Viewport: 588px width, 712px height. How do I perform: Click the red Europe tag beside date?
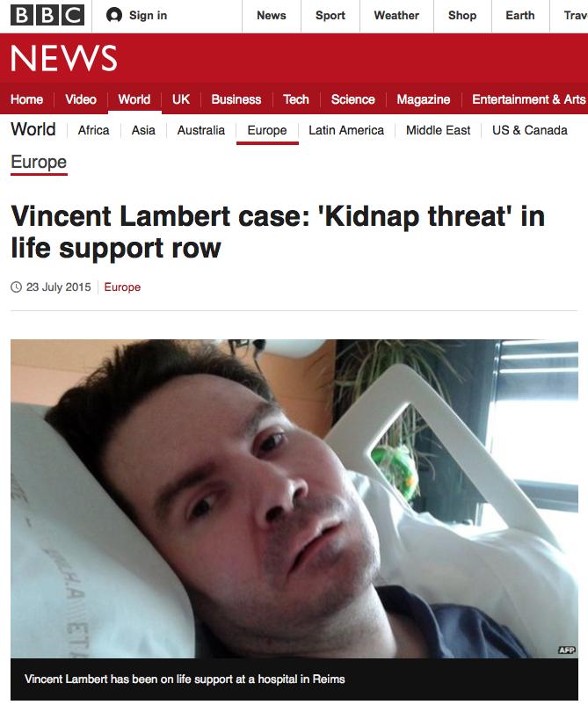pyautogui.click(x=122, y=287)
